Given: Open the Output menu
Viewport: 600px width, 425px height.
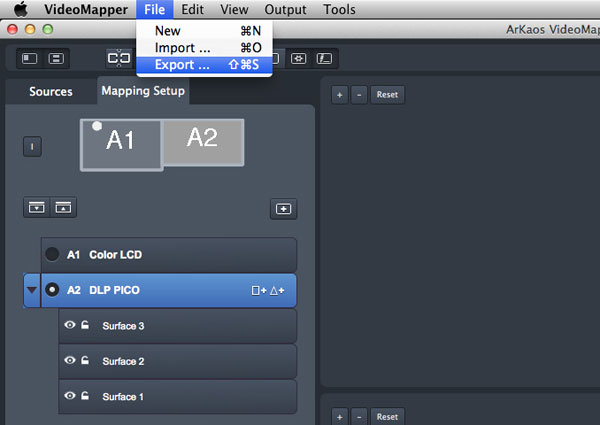Looking at the screenshot, I should click(x=285, y=9).
